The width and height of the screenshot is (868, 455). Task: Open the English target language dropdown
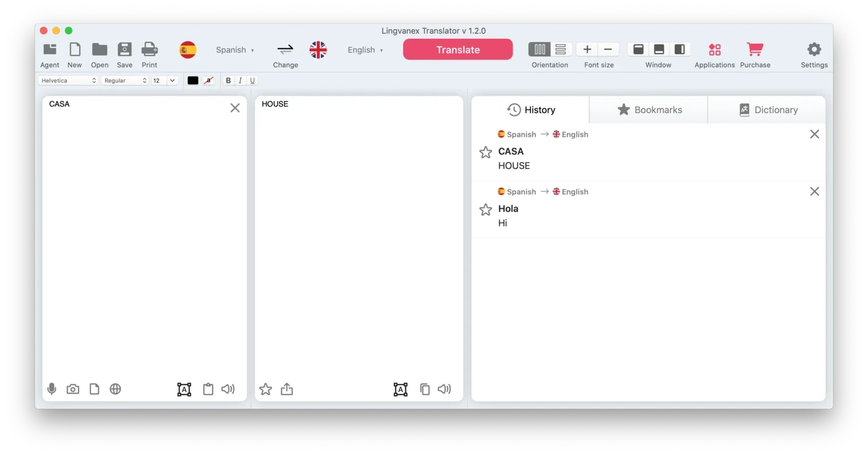365,50
